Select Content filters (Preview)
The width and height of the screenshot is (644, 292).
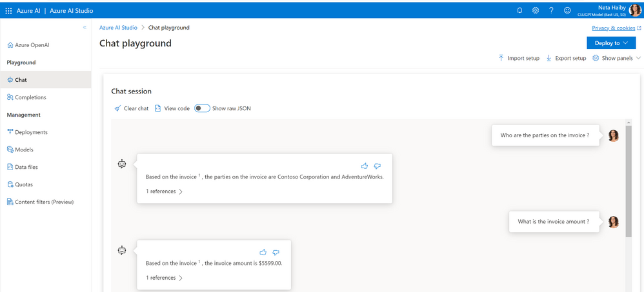[x=43, y=202]
